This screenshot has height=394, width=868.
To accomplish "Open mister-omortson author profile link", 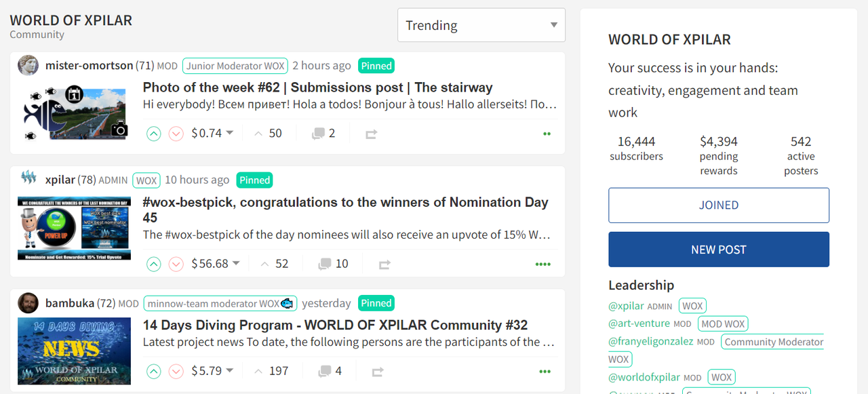I will 90,66.
